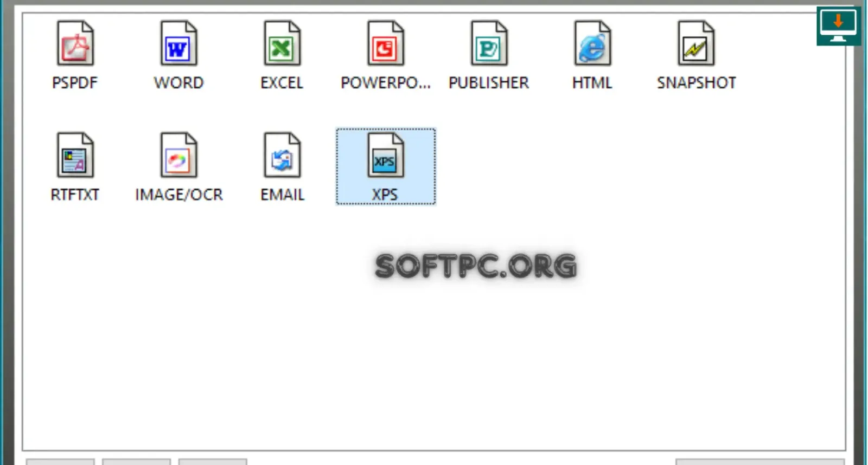Select the RTFTXT format icon
Viewport: 868px width, 465px height.
(75, 156)
